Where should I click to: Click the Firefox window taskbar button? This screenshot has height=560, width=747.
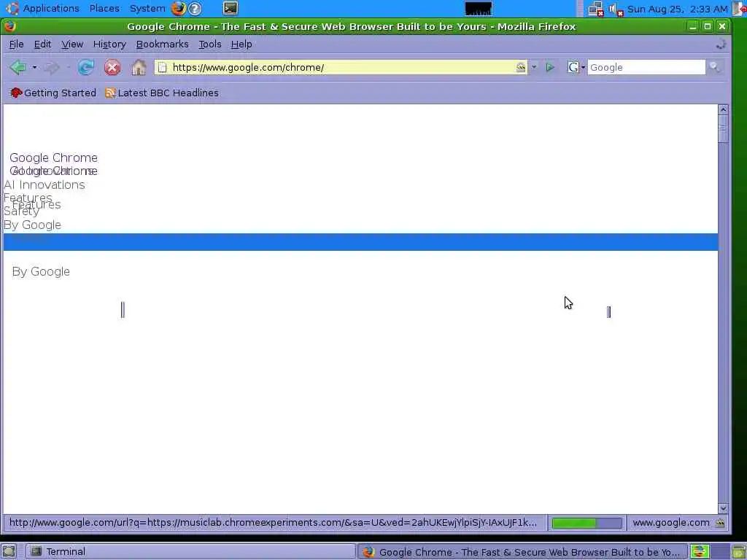tap(522, 552)
